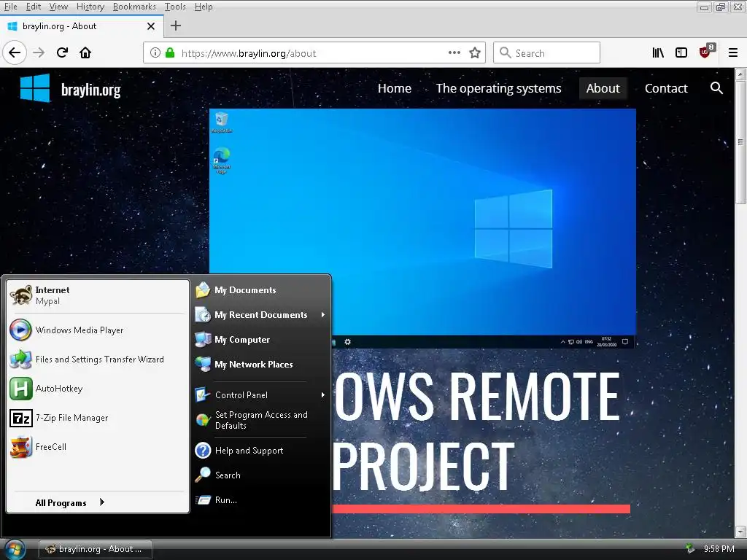Click in the browser Search box
The image size is (747, 560).
click(546, 52)
